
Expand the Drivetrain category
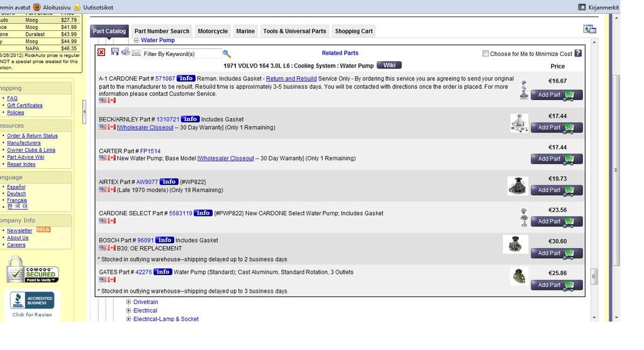click(129, 302)
